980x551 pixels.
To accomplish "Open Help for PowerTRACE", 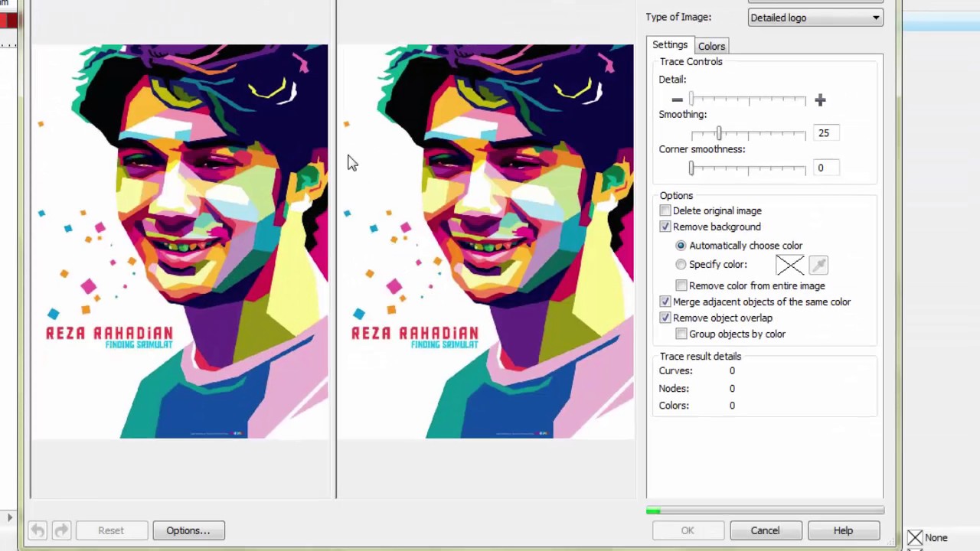I will pos(843,530).
